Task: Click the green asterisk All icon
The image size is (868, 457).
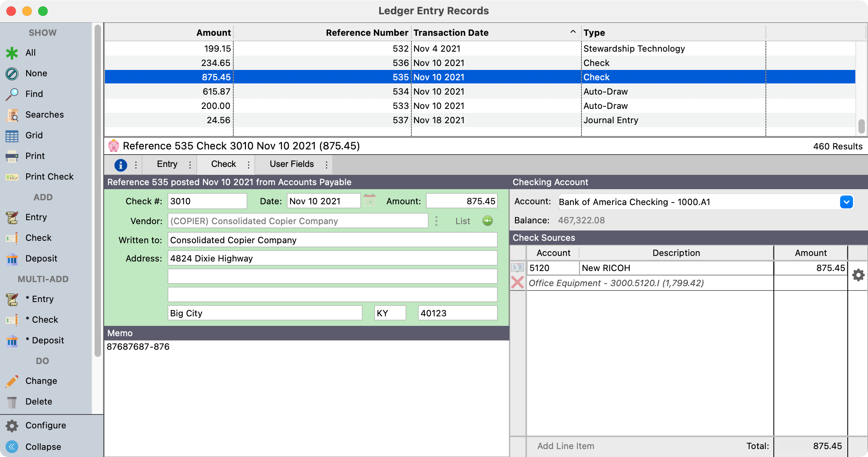Action: point(12,53)
